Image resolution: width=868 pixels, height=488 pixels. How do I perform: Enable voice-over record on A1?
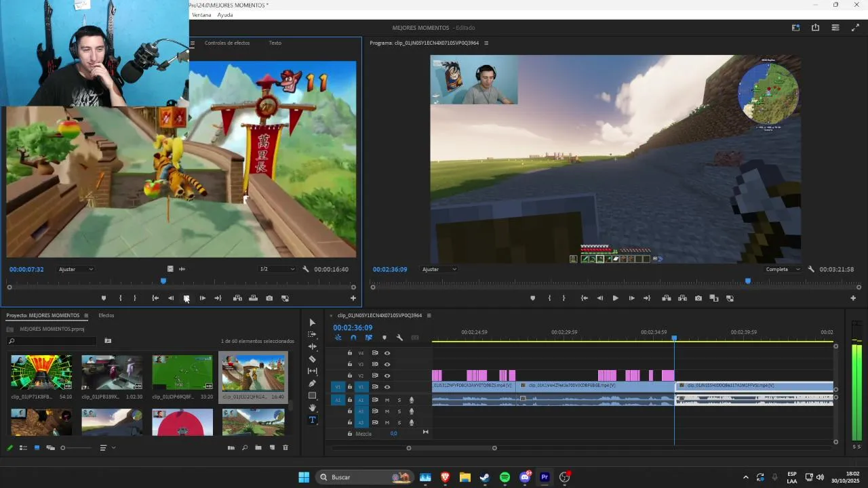click(x=411, y=400)
